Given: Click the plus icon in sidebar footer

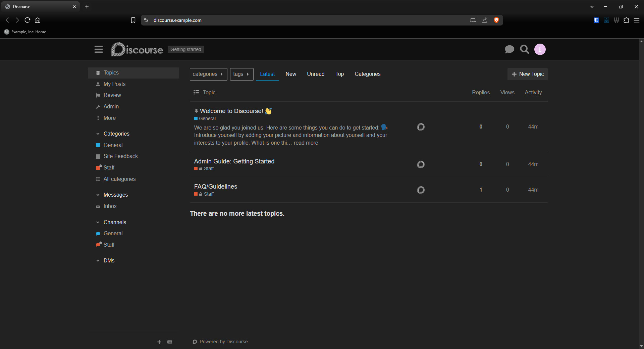Looking at the screenshot, I should [x=159, y=342].
